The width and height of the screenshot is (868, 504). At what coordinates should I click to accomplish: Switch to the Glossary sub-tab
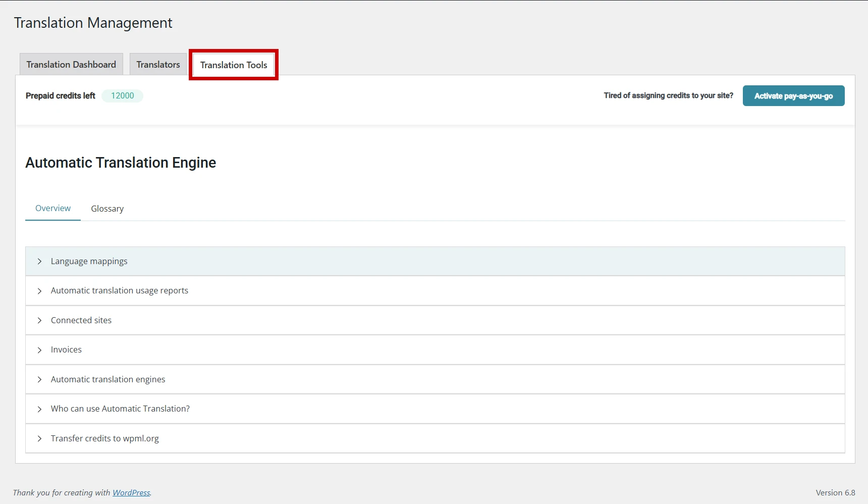(x=107, y=209)
